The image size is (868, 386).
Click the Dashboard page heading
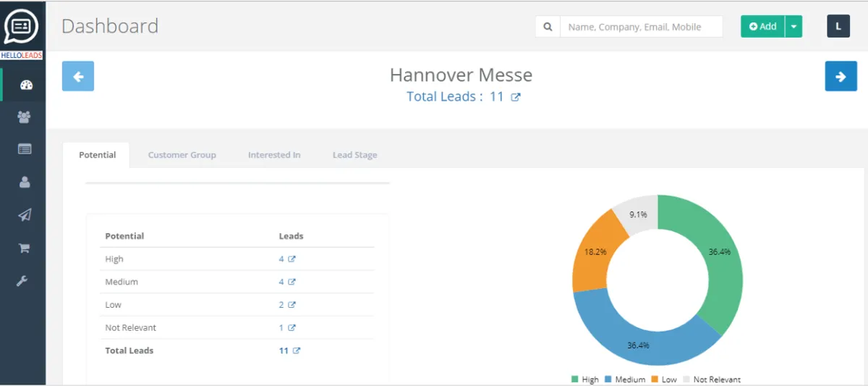point(110,26)
